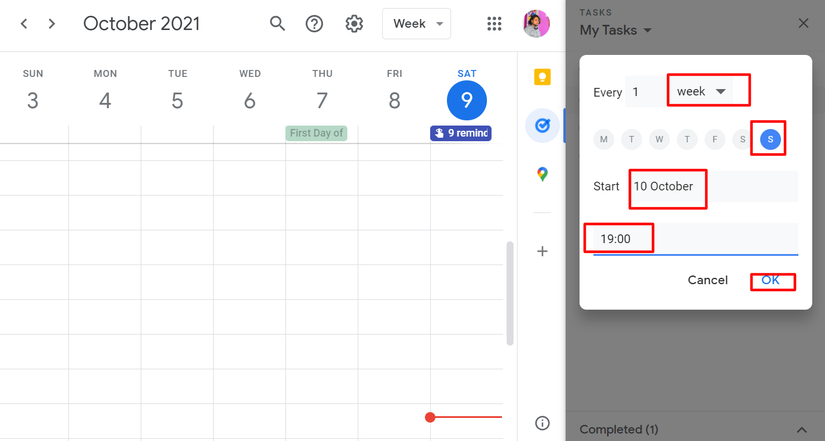The width and height of the screenshot is (825, 441).
Task: Open the Settings gear menu
Action: click(354, 24)
